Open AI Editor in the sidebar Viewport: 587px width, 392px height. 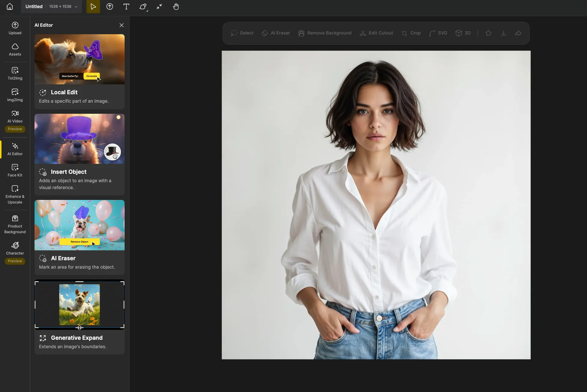(x=15, y=149)
